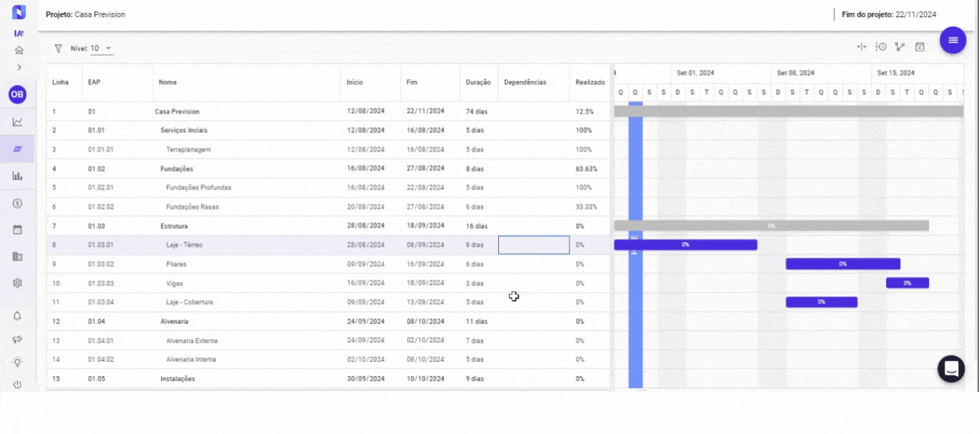Click the 74 dias duration cell
Image resolution: width=980 pixels, height=434 pixels.
click(x=476, y=111)
